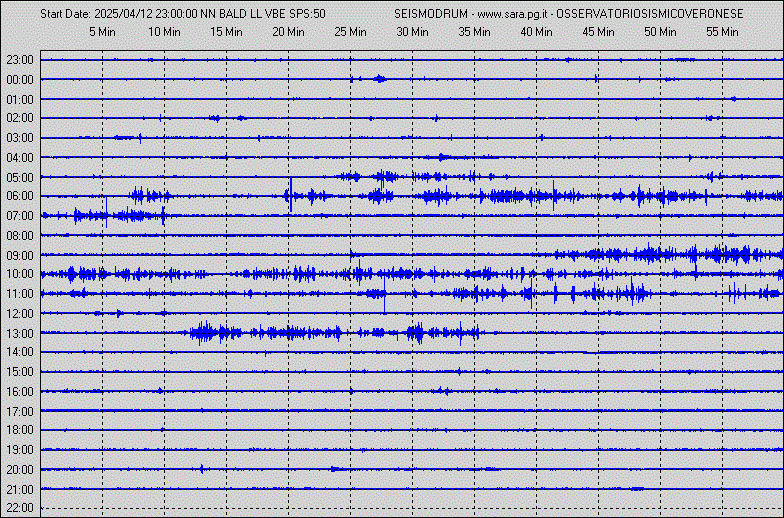
Task: Select the 06:00 trace label
Action: coord(20,196)
